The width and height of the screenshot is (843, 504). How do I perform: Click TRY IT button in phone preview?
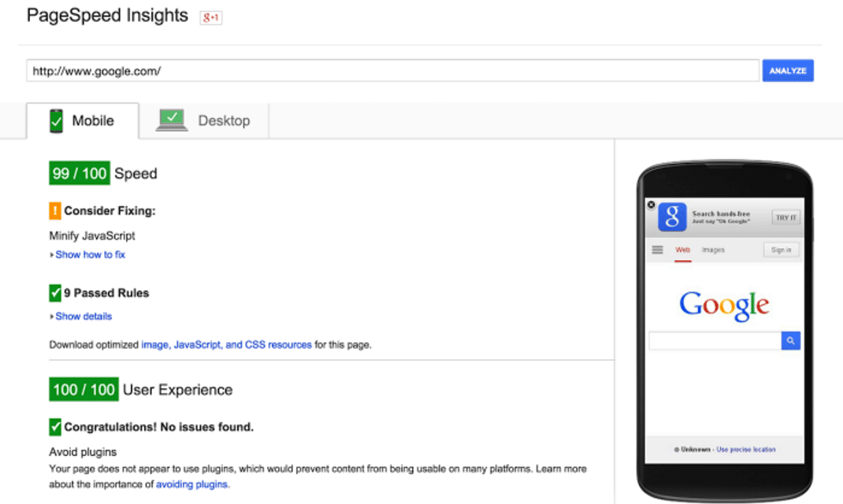pyautogui.click(x=785, y=217)
